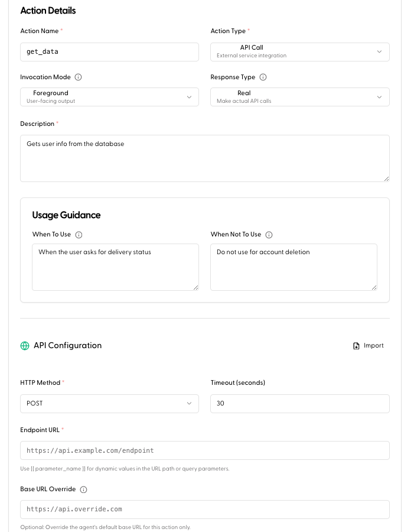Open the Action Type dropdown
This screenshot has width=414, height=532.
(x=299, y=52)
